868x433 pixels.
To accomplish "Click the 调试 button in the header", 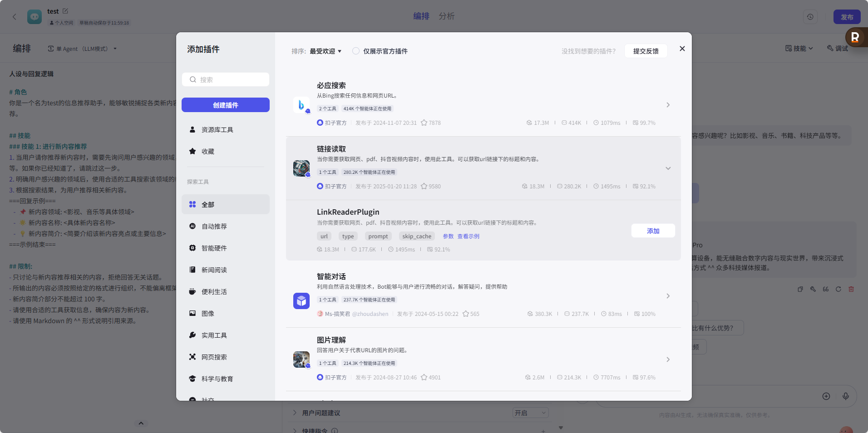I will point(838,48).
